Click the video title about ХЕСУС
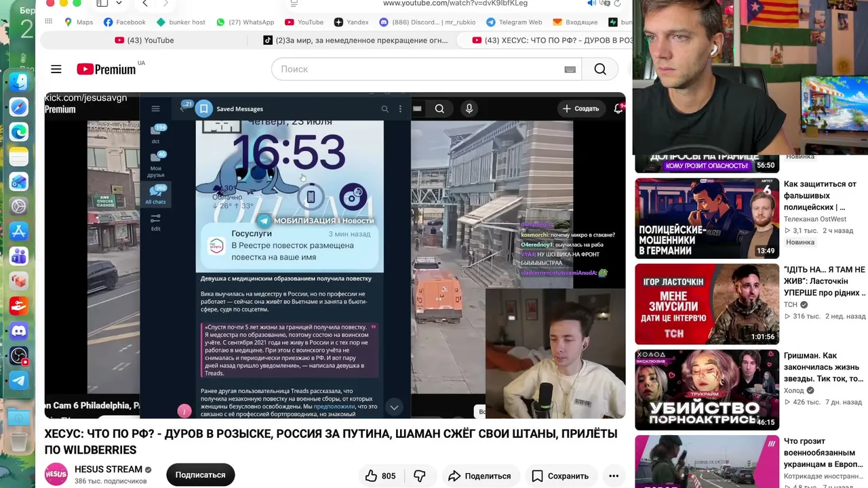Image resolution: width=868 pixels, height=488 pixels. [x=331, y=441]
